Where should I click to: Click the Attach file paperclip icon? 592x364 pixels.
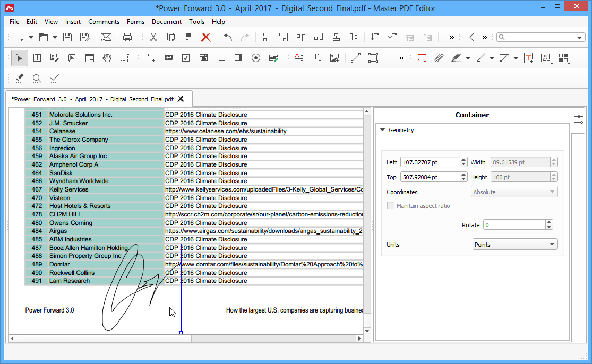click(439, 58)
